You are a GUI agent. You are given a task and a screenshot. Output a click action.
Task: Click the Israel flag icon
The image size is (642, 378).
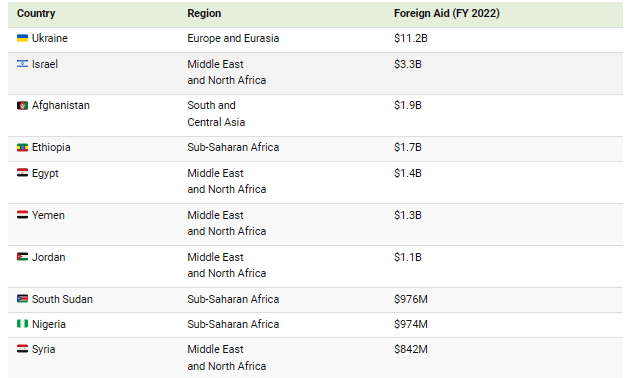pyautogui.click(x=22, y=64)
